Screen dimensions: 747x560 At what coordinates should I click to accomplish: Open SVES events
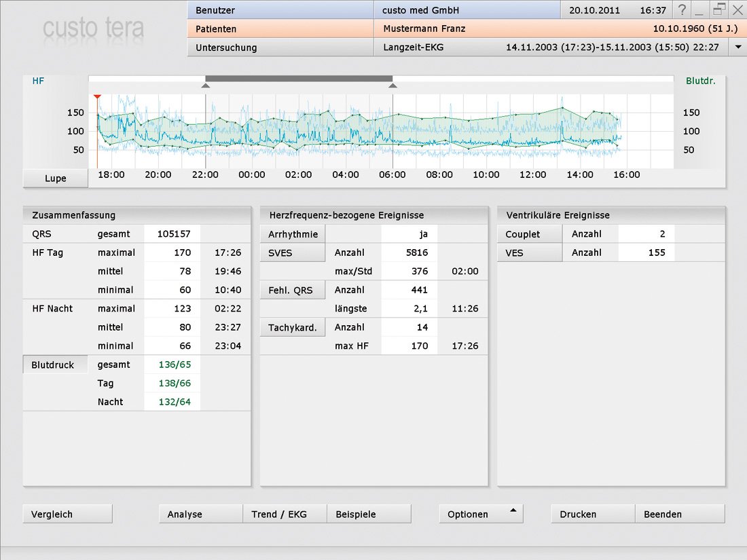click(293, 253)
